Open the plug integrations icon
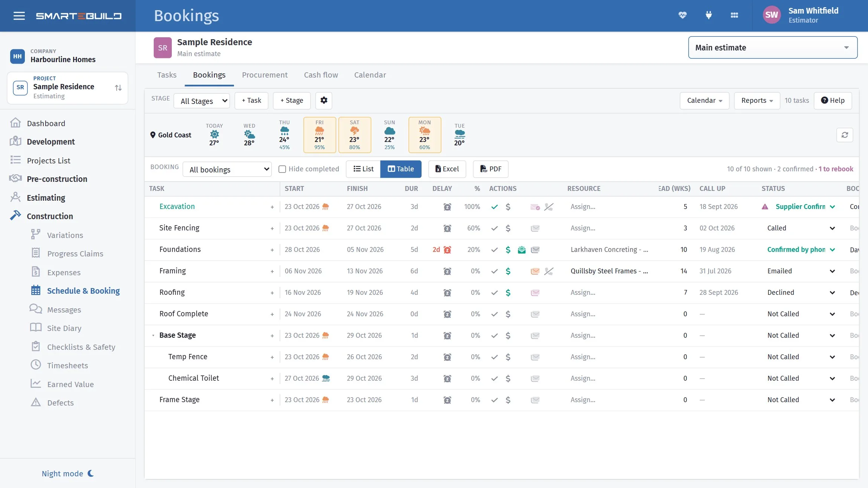This screenshot has width=868, height=488. click(x=708, y=15)
